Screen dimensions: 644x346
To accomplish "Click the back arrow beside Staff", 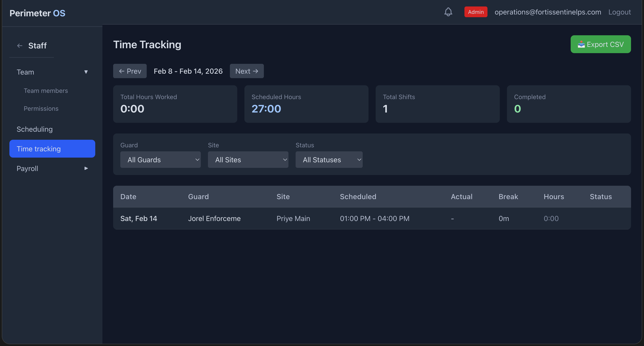I will (20, 46).
